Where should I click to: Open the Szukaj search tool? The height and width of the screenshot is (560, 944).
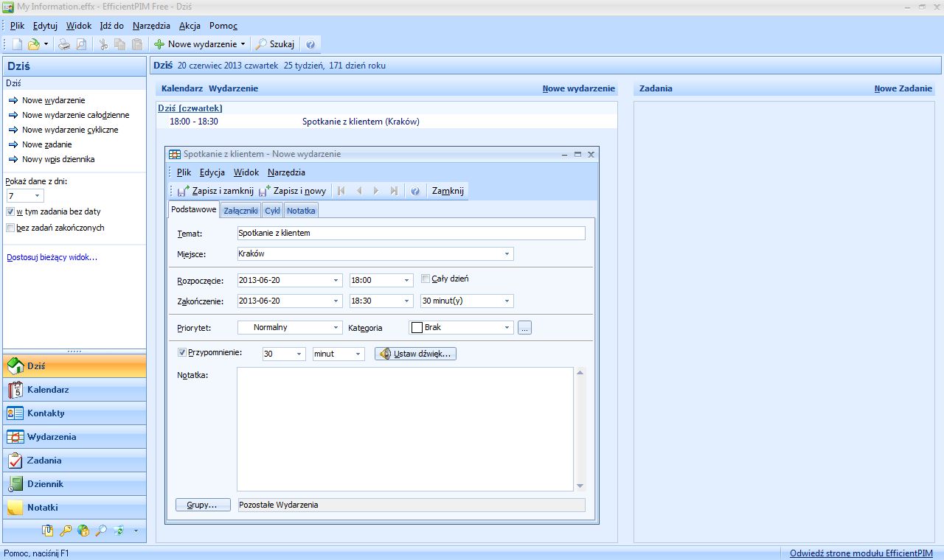(x=274, y=43)
